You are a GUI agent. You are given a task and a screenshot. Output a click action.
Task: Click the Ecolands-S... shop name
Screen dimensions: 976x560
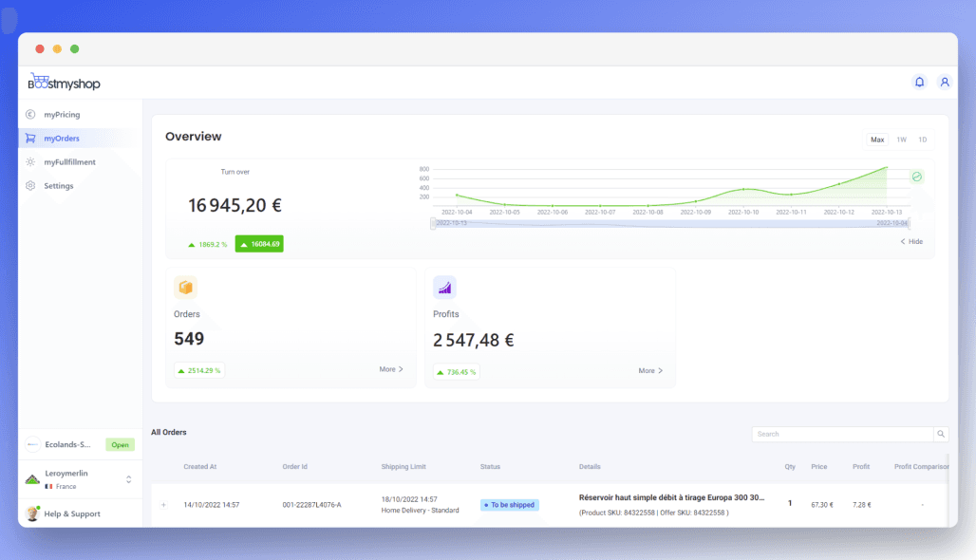67,444
